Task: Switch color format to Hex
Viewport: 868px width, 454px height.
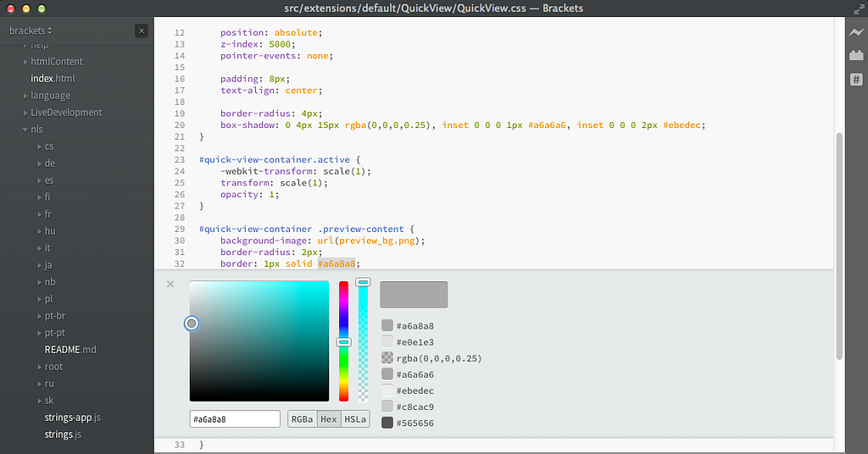Action: point(329,419)
